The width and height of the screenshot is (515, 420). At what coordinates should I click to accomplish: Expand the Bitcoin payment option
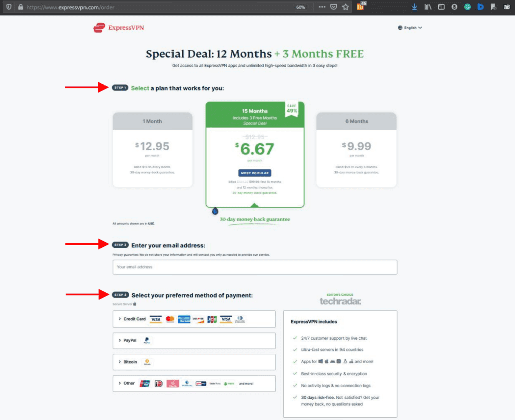pyautogui.click(x=194, y=362)
